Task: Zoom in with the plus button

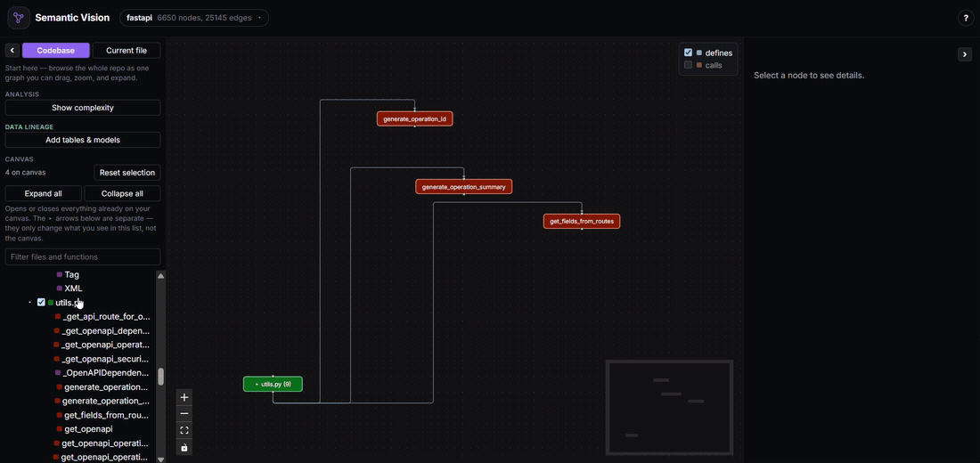Action: click(x=184, y=397)
